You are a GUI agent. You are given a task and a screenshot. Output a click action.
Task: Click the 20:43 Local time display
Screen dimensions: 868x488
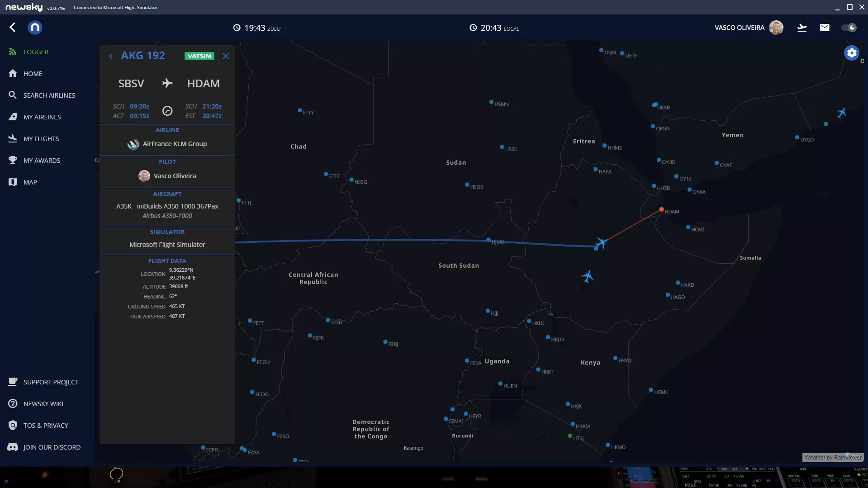click(x=494, y=28)
